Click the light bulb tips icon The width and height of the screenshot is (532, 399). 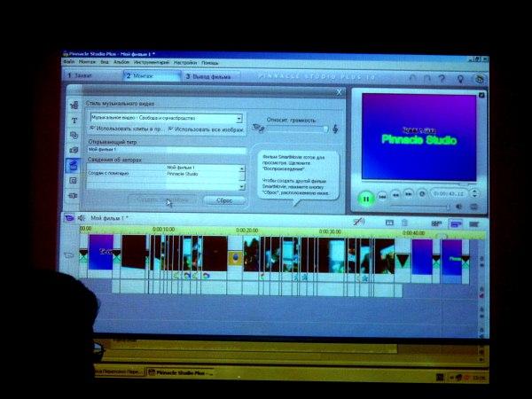pos(460,79)
